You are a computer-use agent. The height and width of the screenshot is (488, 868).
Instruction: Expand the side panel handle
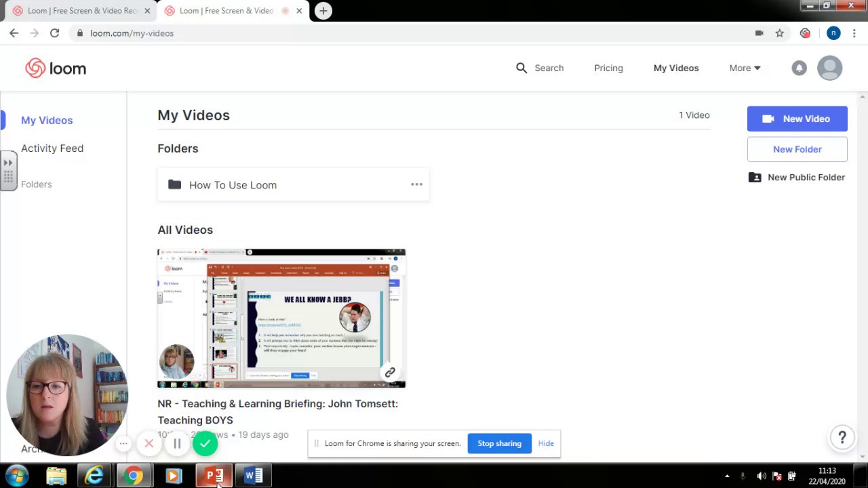8,171
